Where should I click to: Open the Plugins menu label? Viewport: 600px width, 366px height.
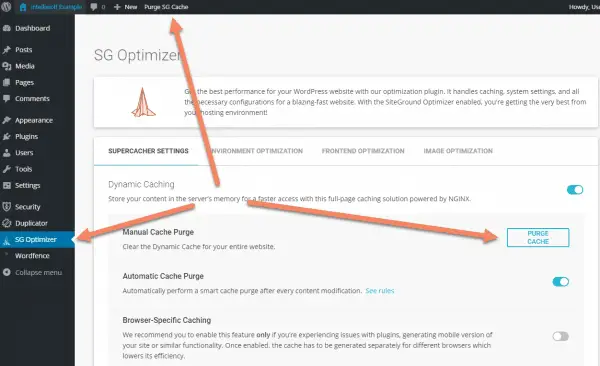click(x=26, y=136)
